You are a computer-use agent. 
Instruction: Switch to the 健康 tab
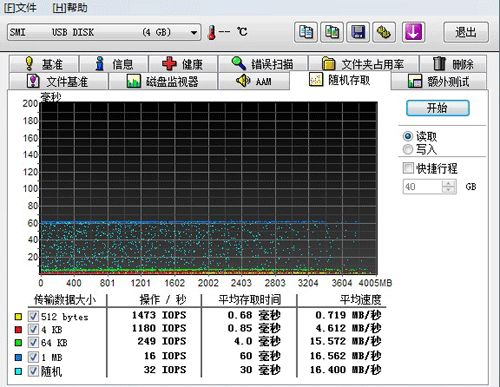tap(183, 64)
